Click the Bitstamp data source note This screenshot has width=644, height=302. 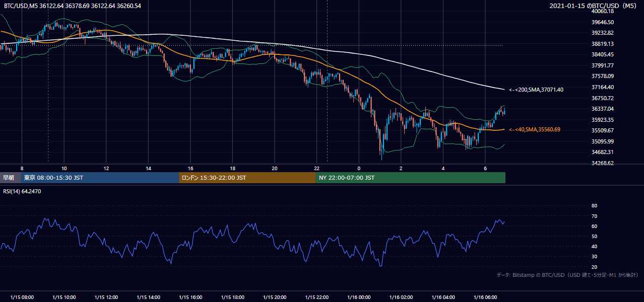tap(567, 275)
